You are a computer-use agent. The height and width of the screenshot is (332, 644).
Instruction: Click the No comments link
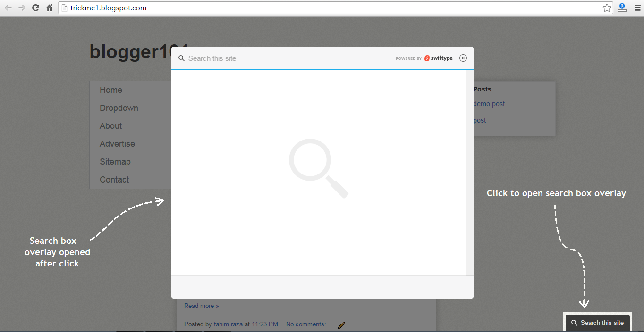point(305,324)
